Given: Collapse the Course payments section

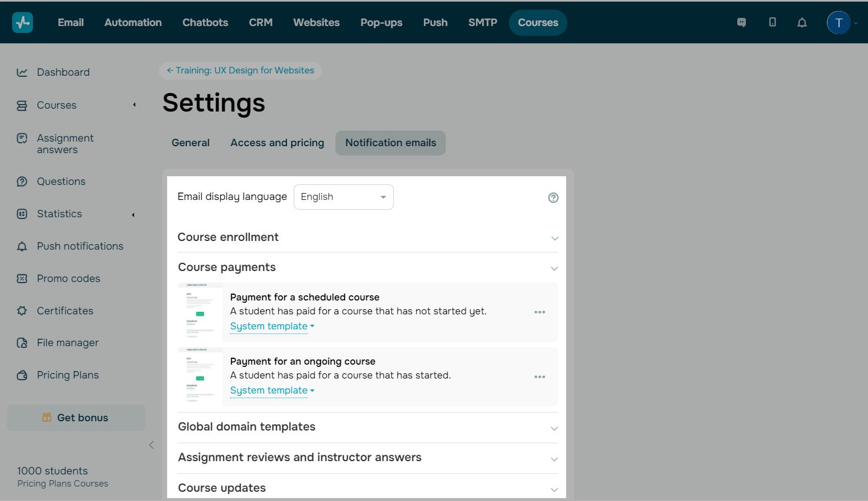Looking at the screenshot, I should click(555, 268).
